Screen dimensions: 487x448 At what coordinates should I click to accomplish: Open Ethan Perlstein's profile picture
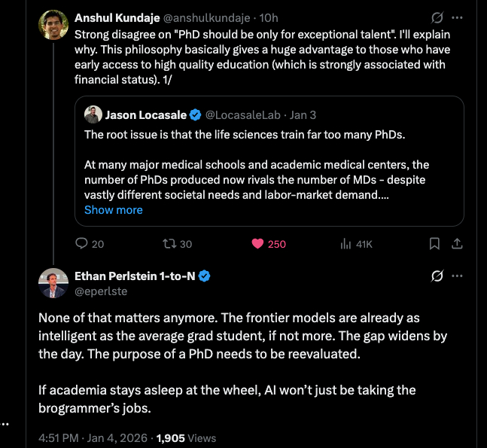pos(53,283)
